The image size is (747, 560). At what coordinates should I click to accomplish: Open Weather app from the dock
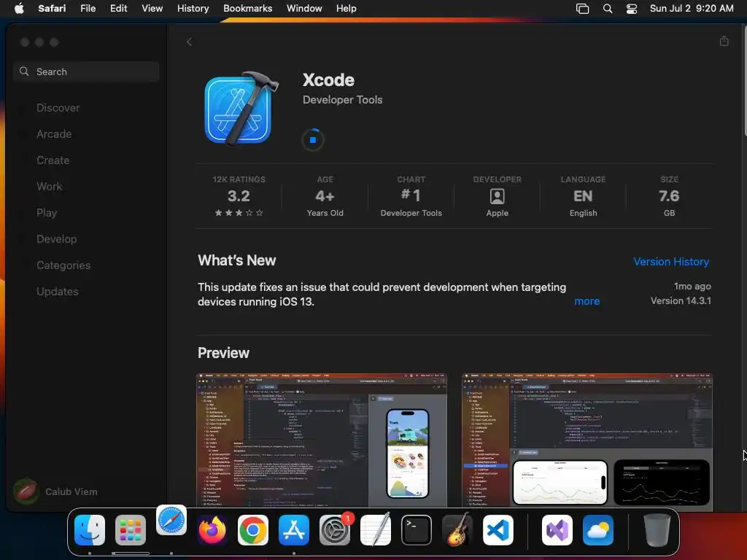[598, 530]
